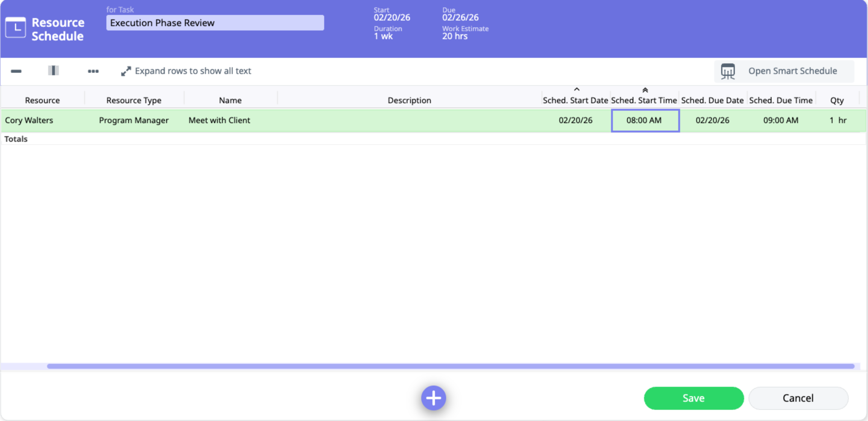Click the Resource Schedule clock icon
The image size is (868, 421).
pos(16,28)
